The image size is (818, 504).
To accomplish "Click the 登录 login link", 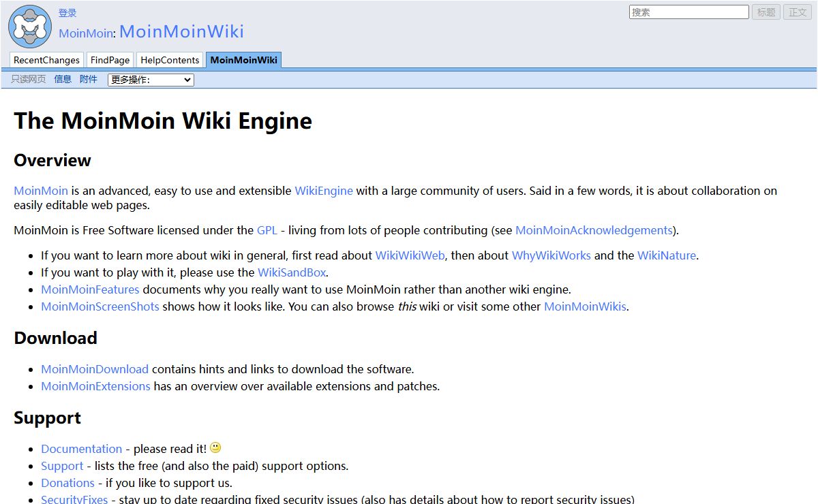I will click(x=67, y=13).
